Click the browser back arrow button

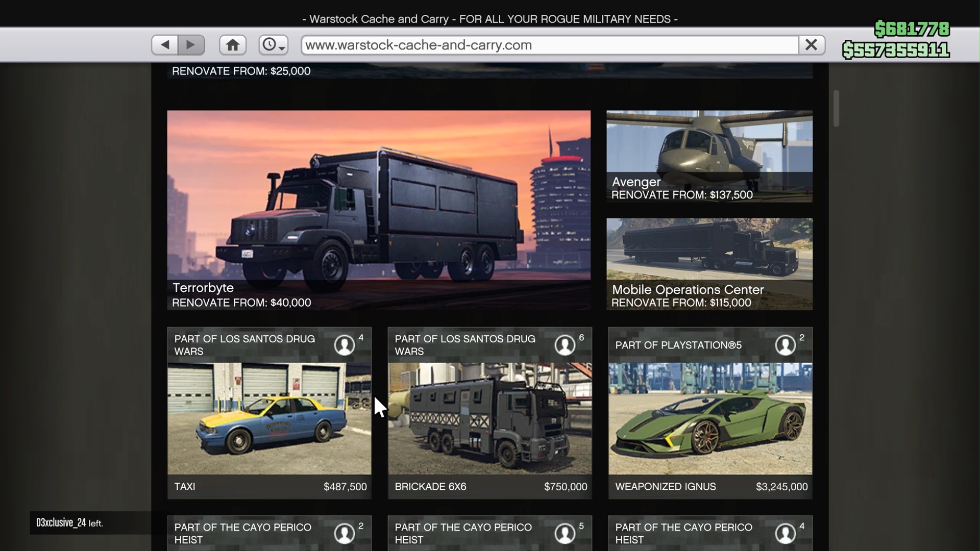coord(165,45)
